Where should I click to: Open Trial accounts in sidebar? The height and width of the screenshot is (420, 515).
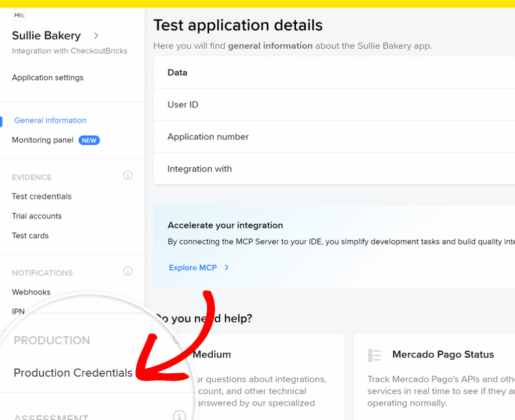pos(37,216)
